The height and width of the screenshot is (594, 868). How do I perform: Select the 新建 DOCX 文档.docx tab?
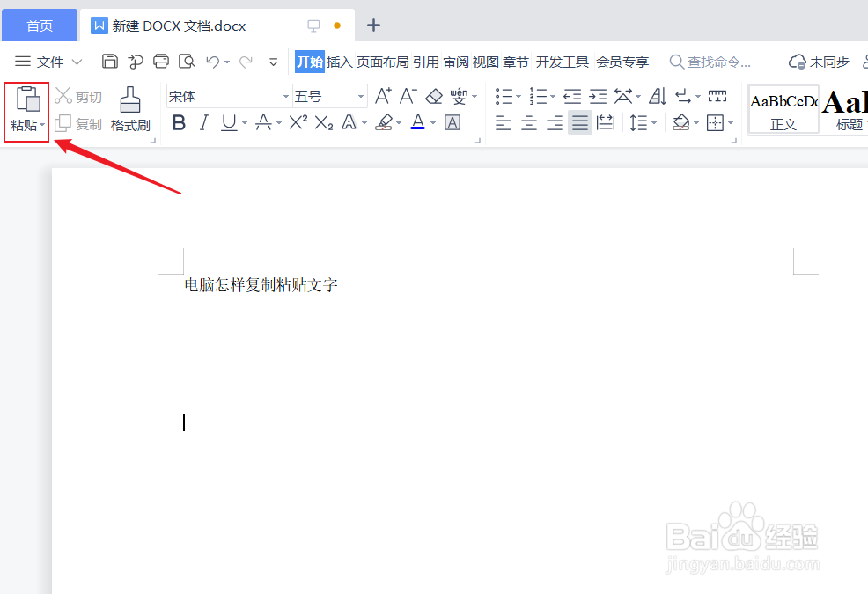click(217, 26)
